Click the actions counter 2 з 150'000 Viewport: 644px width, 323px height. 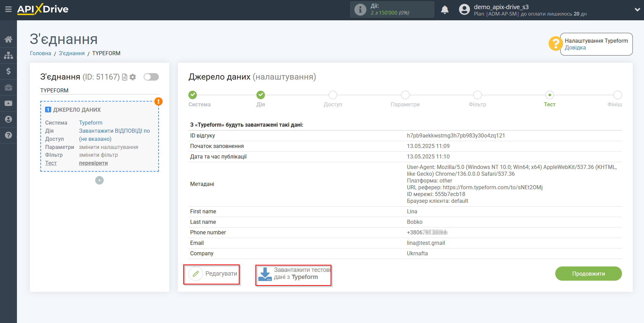(x=390, y=13)
